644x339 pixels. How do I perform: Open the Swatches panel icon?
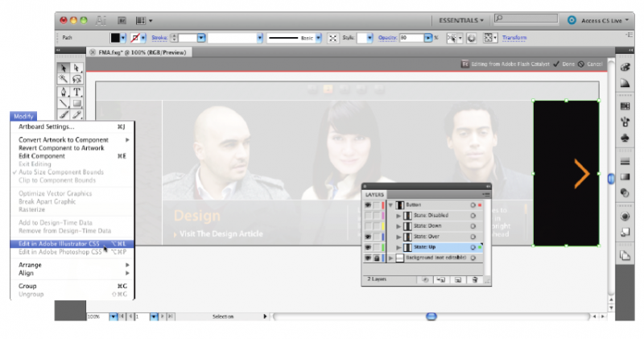pos(625,106)
